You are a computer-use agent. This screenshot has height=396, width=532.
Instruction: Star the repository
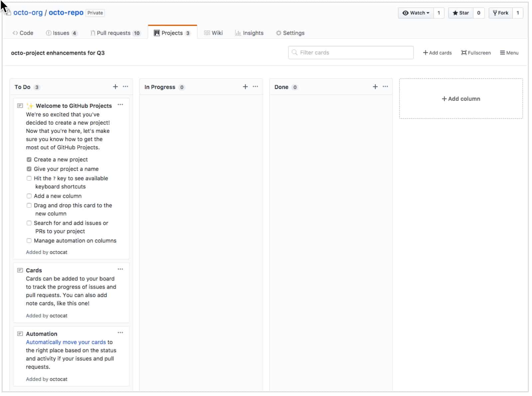461,13
